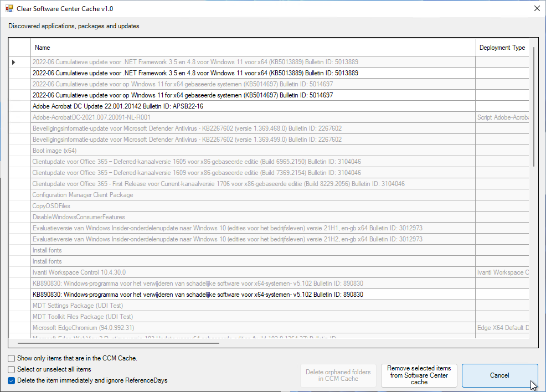
Task: Select the Adobe Acrobat DC Update row
Action: point(117,106)
